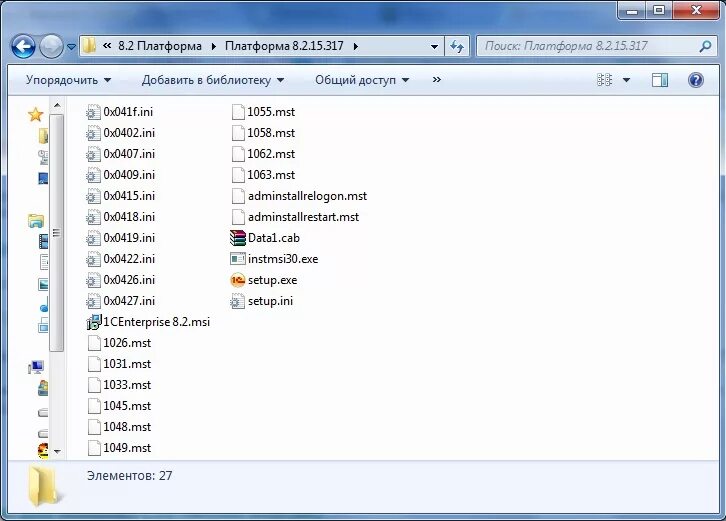The image size is (726, 521).
Task: Select file 0x0422.ini
Action: pos(121,259)
